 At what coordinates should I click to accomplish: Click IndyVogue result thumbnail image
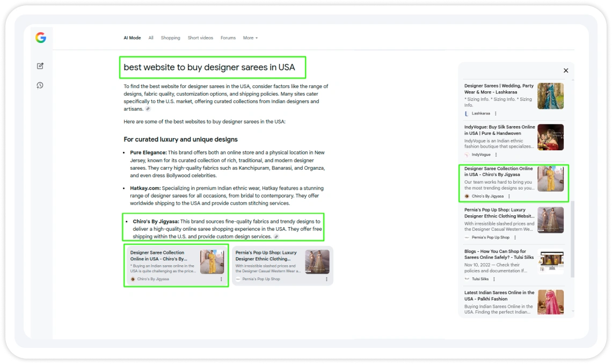pos(550,137)
